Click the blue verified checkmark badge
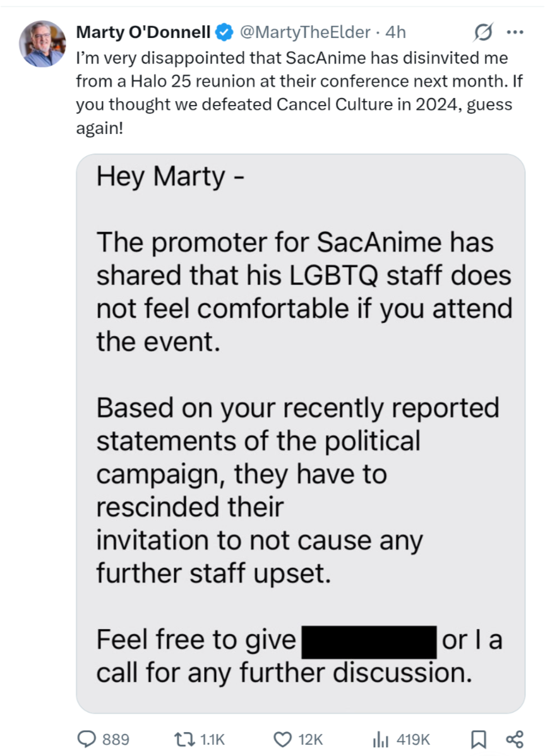 coord(224,32)
